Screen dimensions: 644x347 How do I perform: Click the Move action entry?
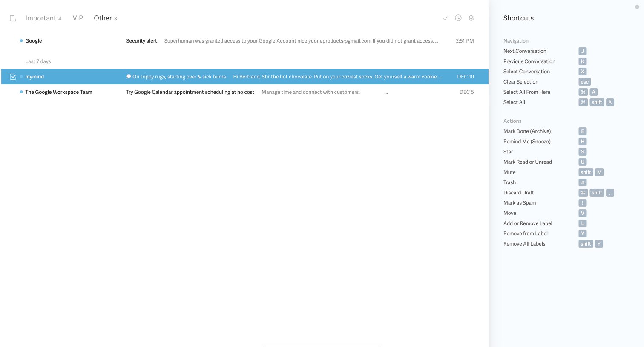click(510, 213)
